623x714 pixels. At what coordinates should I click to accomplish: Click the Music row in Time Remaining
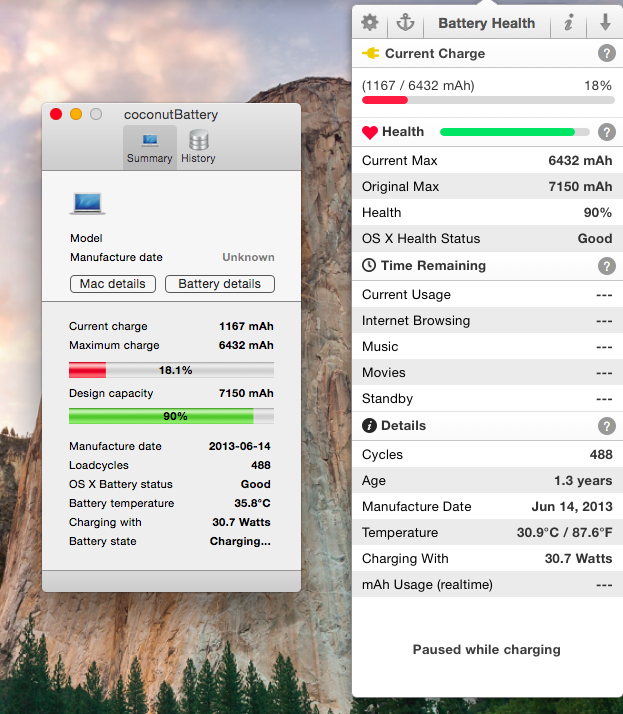coord(487,346)
